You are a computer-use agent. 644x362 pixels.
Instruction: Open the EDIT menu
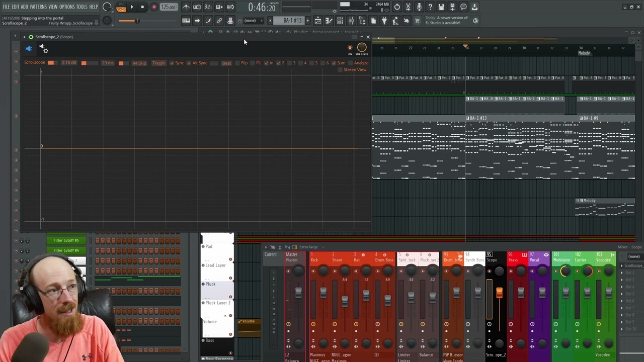[x=16, y=7]
